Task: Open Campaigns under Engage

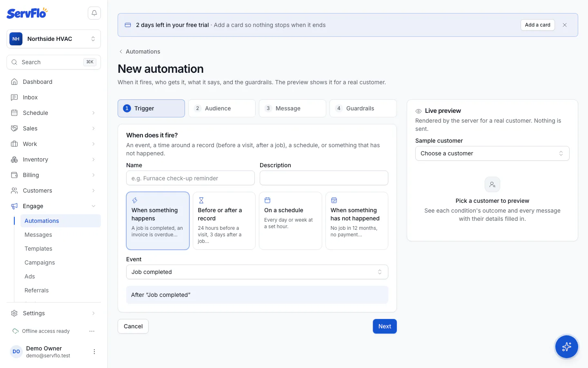Action: [x=60, y=263]
